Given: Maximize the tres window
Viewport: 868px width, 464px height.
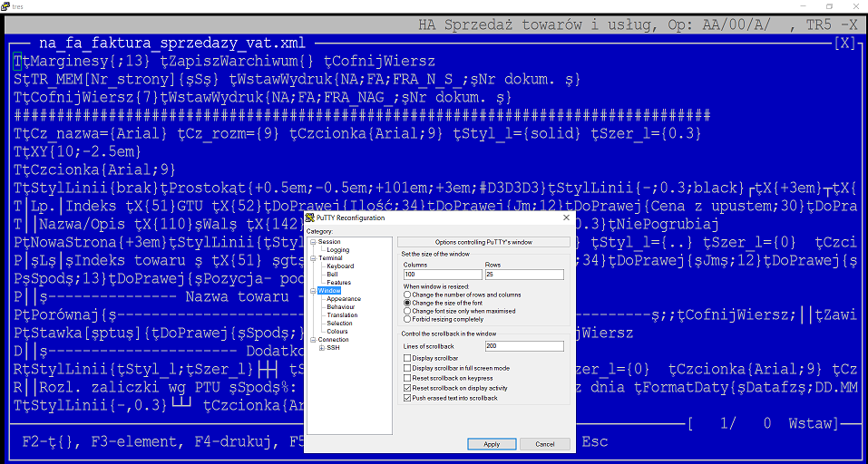Looking at the screenshot, I should [829, 5].
